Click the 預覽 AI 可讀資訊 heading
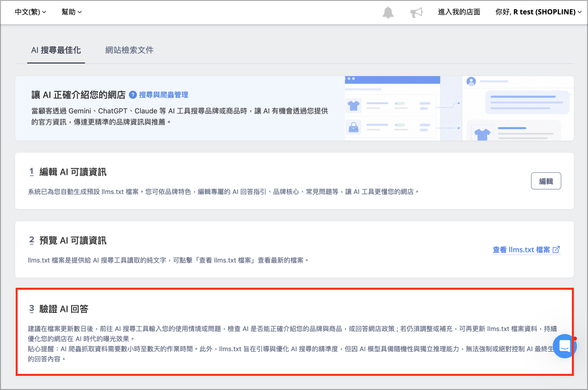588x390 pixels. pyautogui.click(x=73, y=240)
